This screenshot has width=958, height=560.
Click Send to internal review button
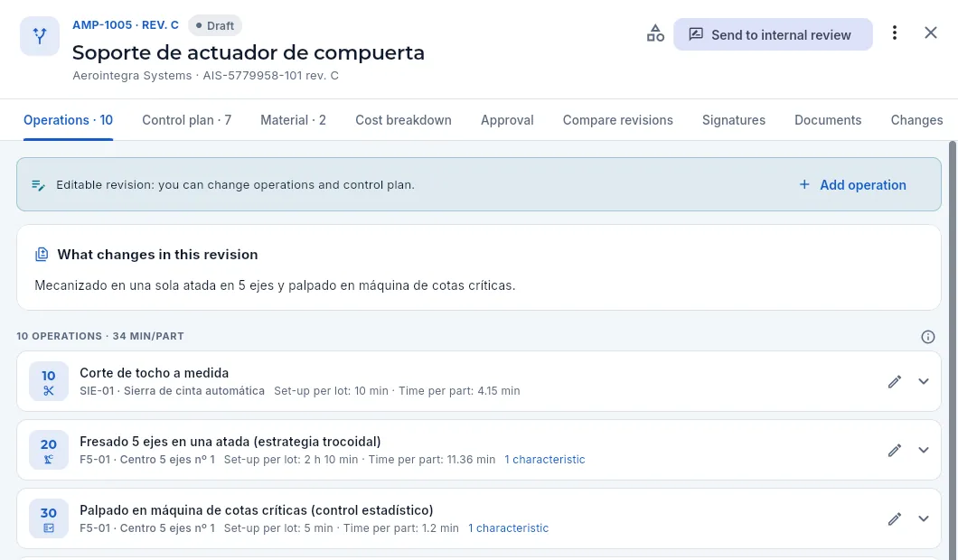click(x=773, y=34)
